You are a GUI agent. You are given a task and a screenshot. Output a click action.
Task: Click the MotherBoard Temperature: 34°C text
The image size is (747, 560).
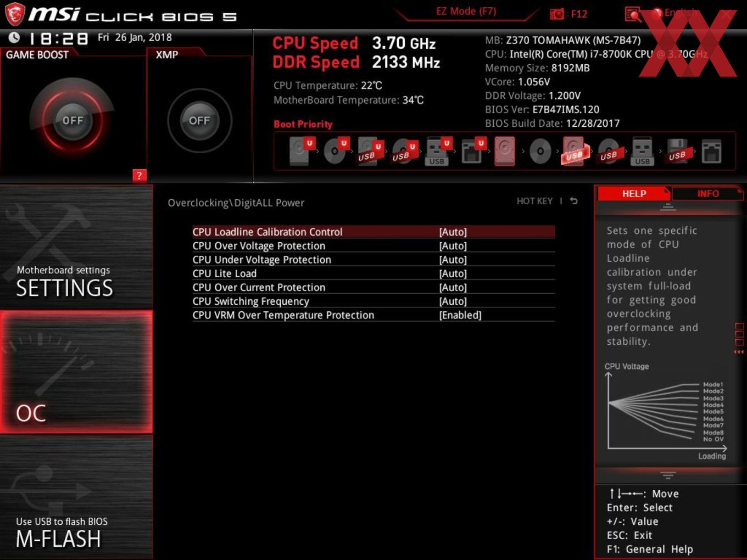tap(349, 100)
